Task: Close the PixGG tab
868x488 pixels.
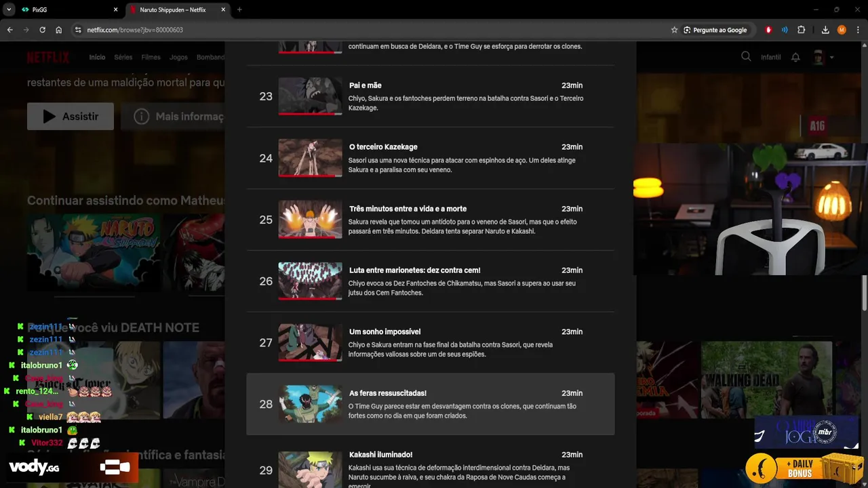Action: click(115, 9)
